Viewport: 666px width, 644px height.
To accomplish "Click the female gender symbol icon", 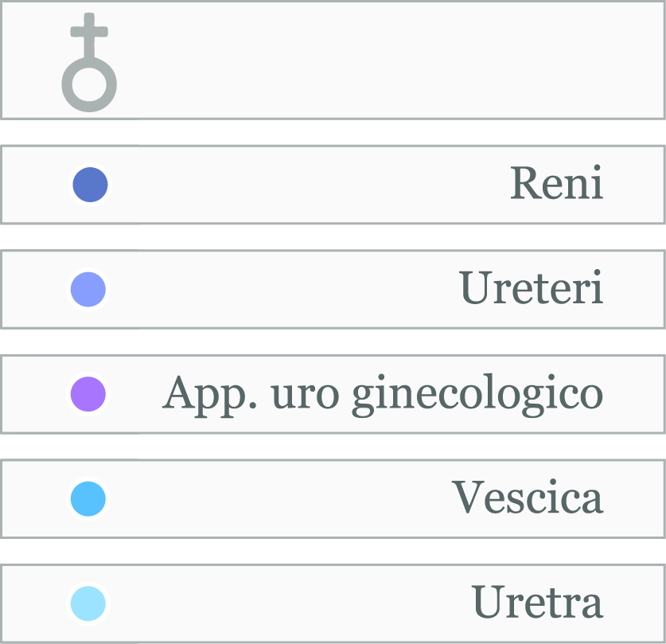I will click(89, 64).
